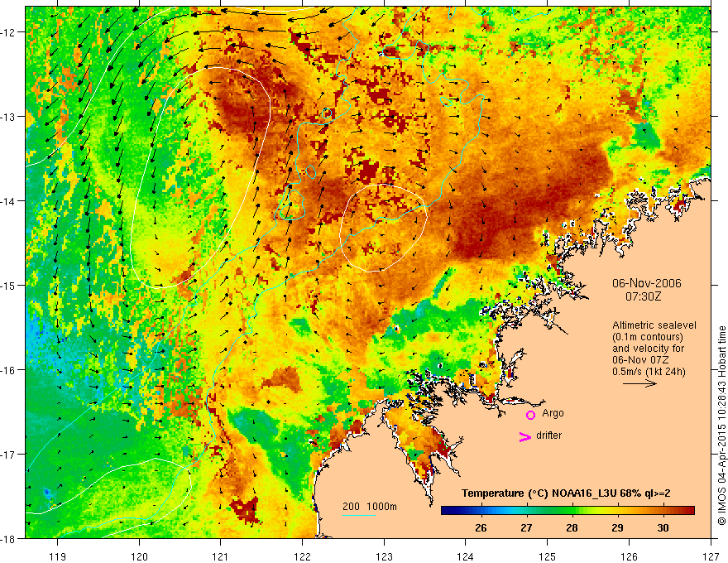Click longitude axis label 119
The image size is (728, 563).
(x=57, y=556)
